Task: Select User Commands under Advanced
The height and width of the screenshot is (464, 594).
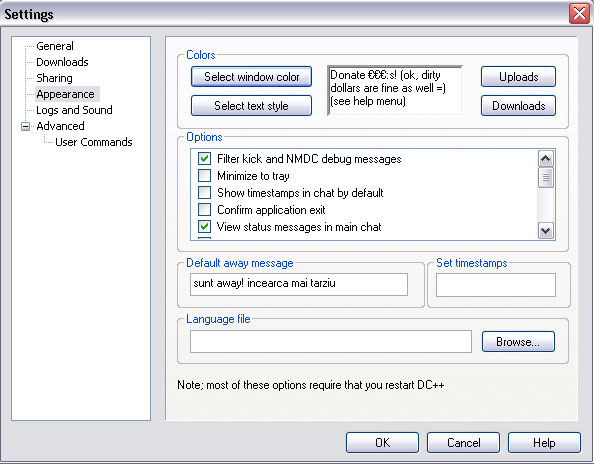Action: point(94,142)
